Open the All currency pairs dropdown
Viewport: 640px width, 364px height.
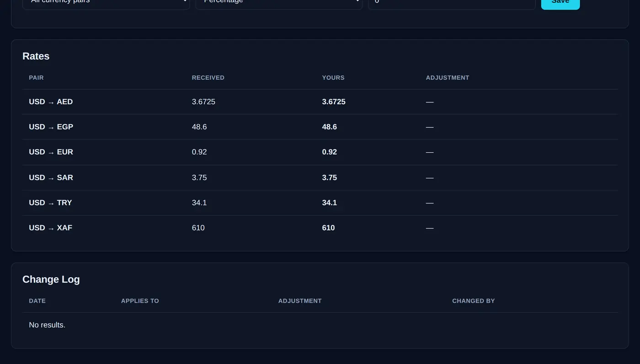[x=106, y=4]
